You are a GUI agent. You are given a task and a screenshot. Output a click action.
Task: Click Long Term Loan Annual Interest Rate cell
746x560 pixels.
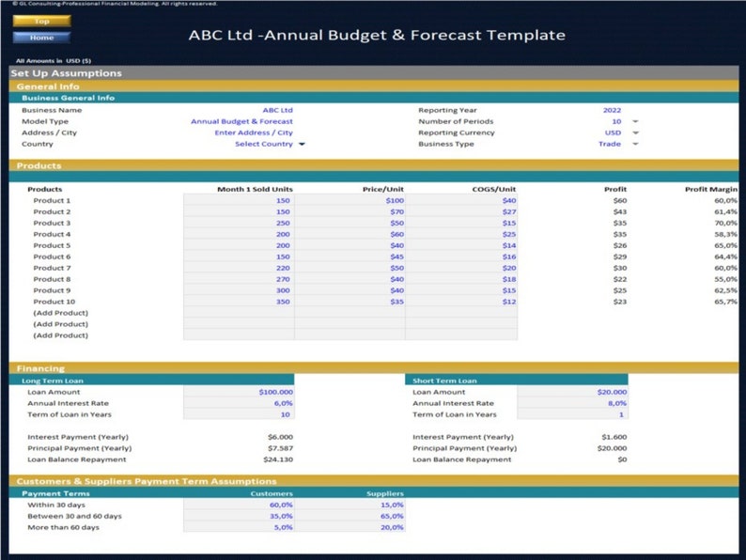point(239,403)
